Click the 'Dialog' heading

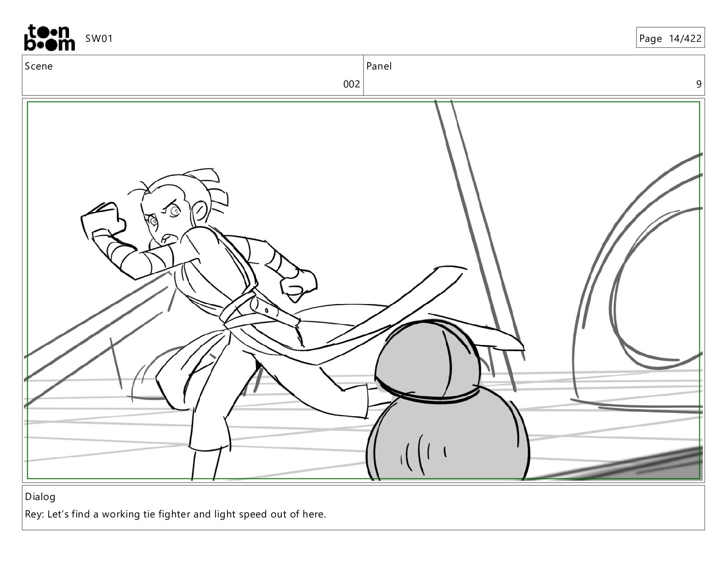coord(40,497)
